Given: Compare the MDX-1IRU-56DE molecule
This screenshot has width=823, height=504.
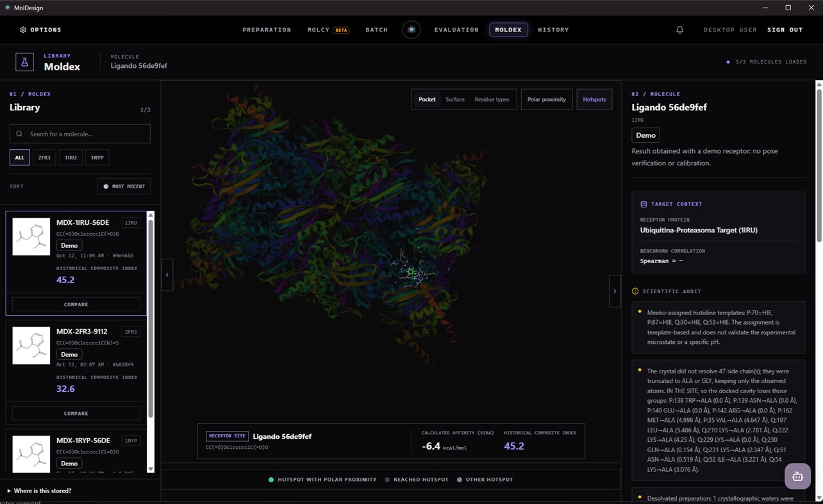Looking at the screenshot, I should (76, 304).
